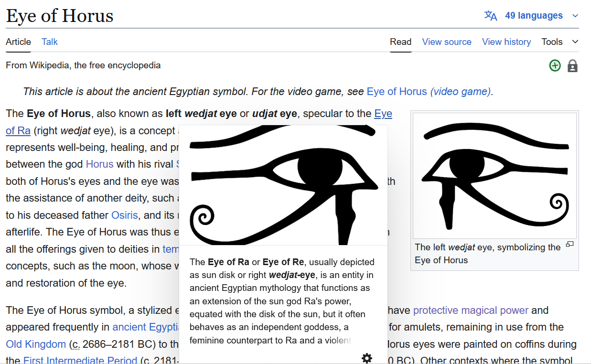
Task: Click the translate languages icon
Action: pos(491,16)
